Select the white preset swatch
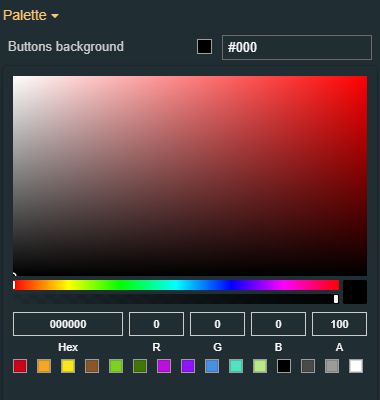 [356, 366]
